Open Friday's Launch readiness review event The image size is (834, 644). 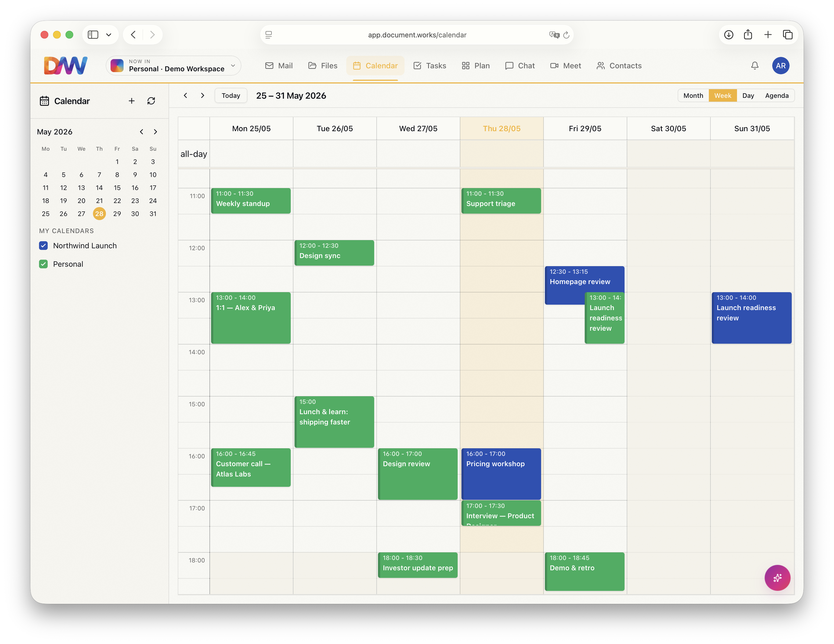[x=605, y=318]
